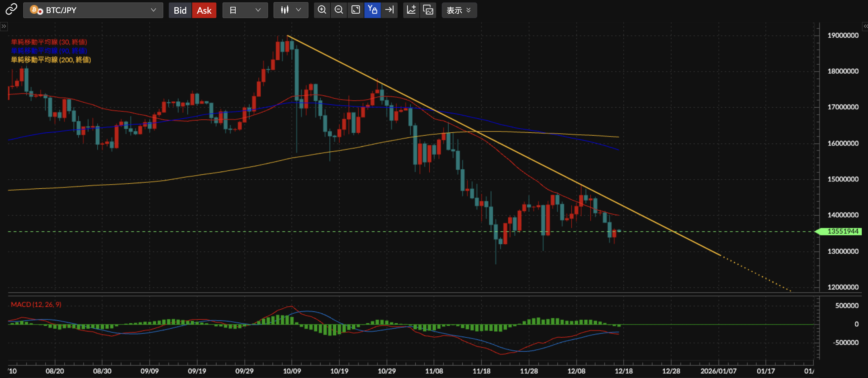Viewport: 868px width, 378px height.
Task: Click the save chart image icon
Action: (428, 10)
